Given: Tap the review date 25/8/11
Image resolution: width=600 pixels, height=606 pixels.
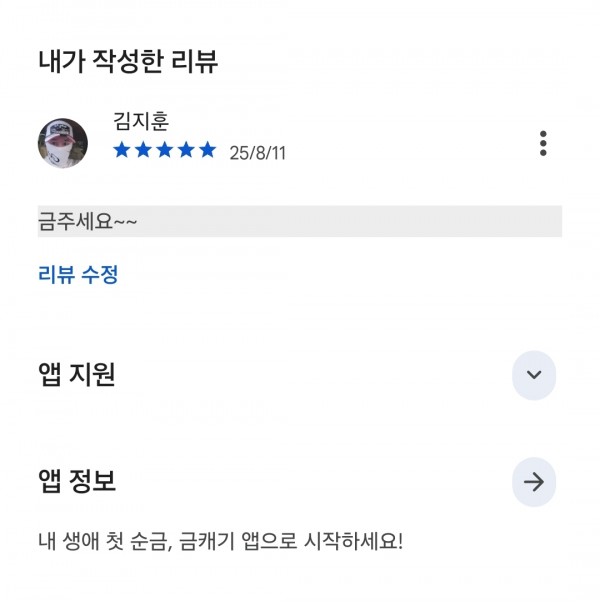Looking at the screenshot, I should tap(257, 153).
